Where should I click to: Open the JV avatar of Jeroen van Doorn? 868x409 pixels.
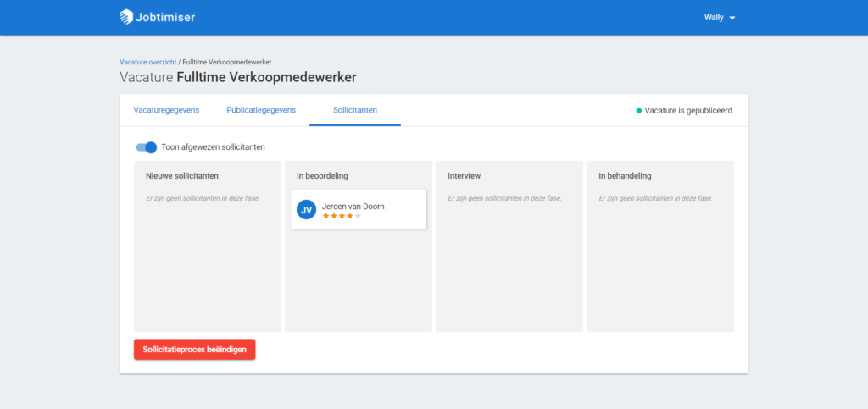(306, 209)
